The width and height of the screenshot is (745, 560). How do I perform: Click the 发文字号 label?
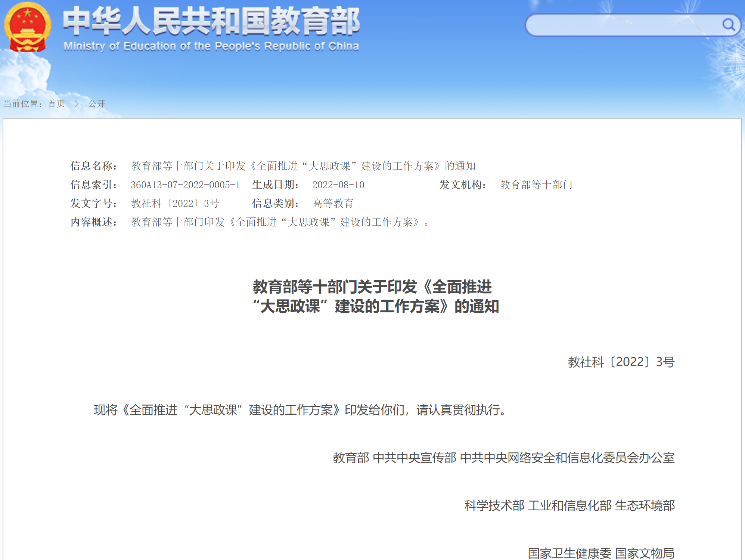(x=94, y=203)
